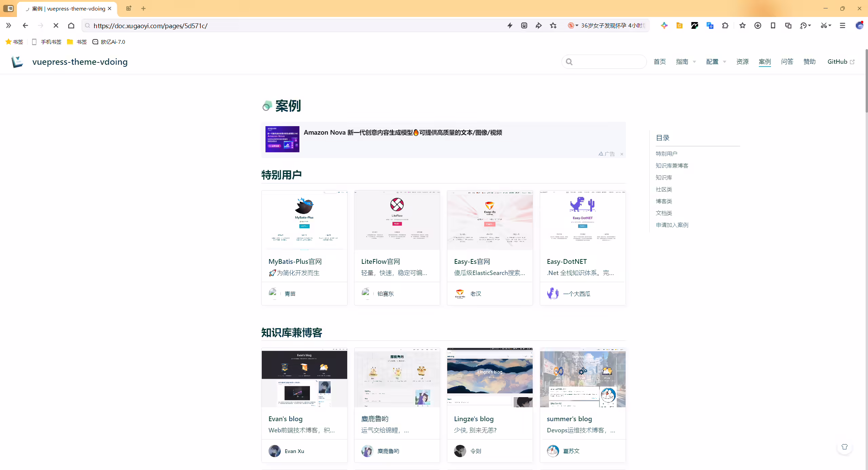Viewport: 868px width, 470px height.
Task: Open the GitHub external link
Action: tap(841, 62)
